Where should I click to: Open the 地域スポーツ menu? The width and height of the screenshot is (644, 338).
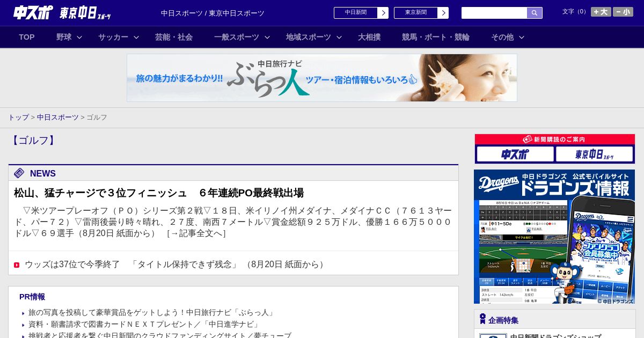309,37
